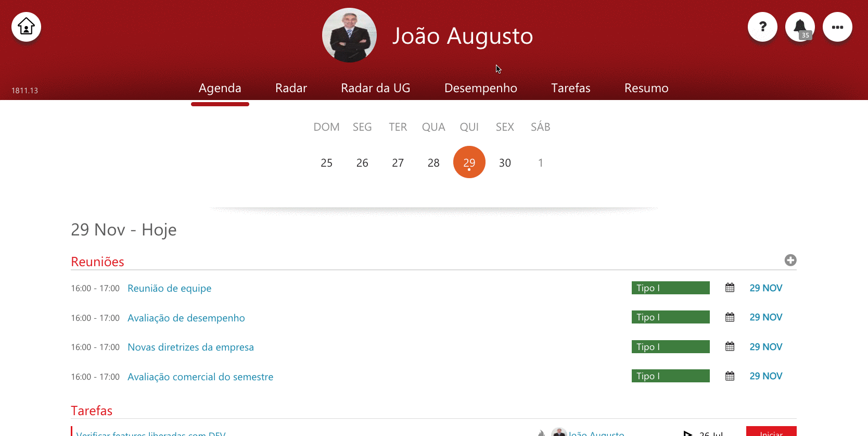868x436 pixels.
Task: Select day 30 in the week calendar
Action: [x=505, y=163]
